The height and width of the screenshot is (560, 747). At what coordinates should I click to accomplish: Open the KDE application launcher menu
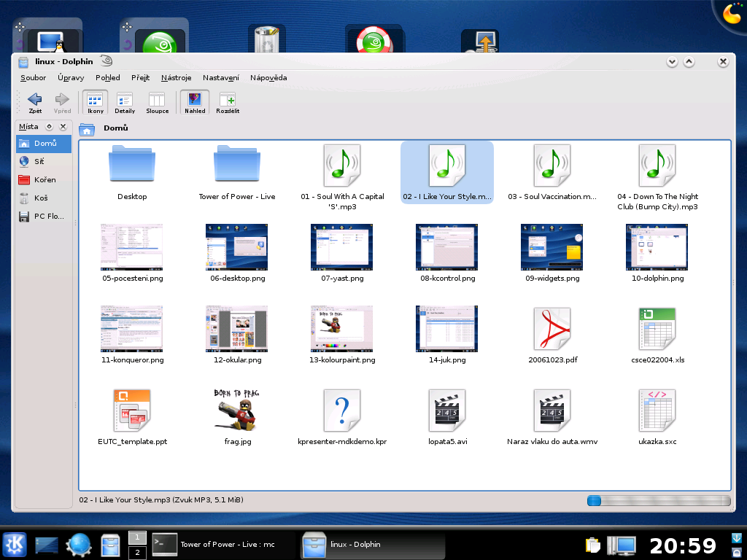(15, 544)
